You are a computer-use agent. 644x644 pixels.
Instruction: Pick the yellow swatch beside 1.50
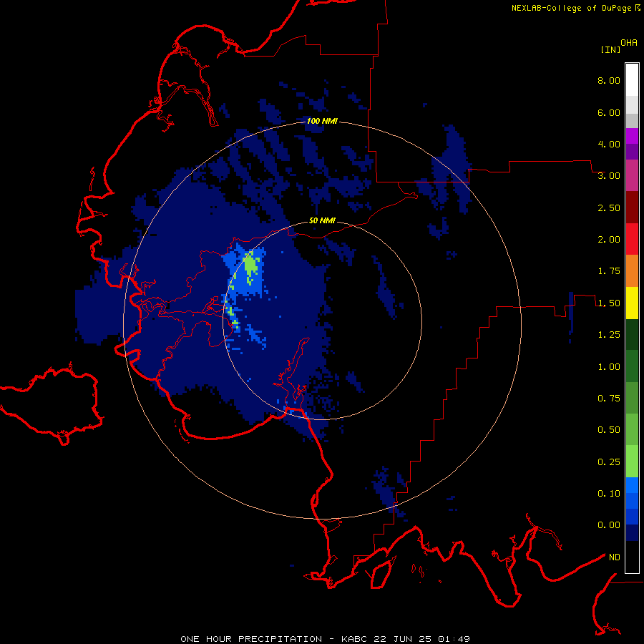(632, 303)
